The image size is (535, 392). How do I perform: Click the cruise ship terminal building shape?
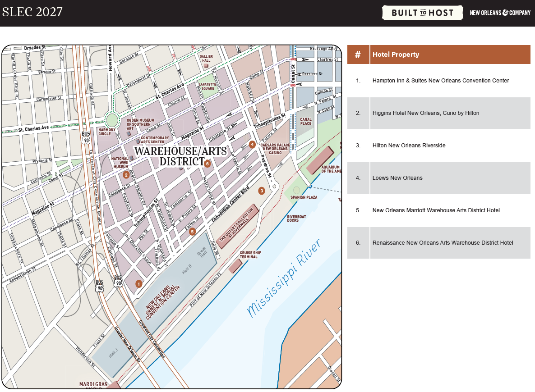235,266
